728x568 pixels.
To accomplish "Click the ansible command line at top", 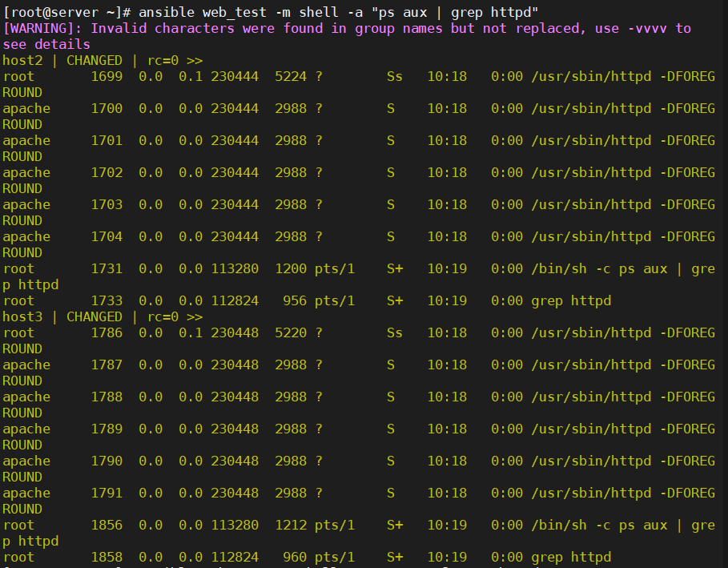I will [270, 13].
